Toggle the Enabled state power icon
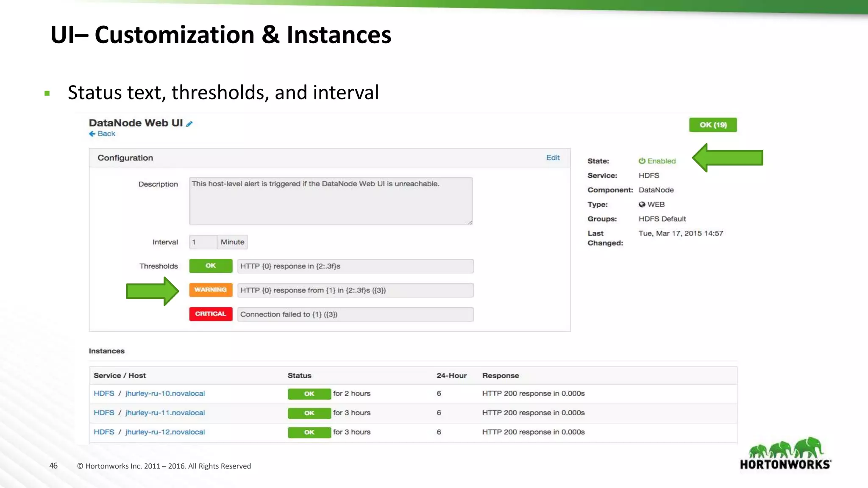The image size is (868, 488). pyautogui.click(x=642, y=161)
